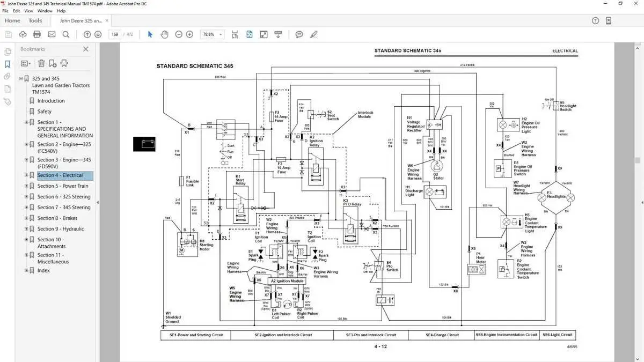Select Section 9 - Hydraulic bookmark
The height and width of the screenshot is (362, 644).
61,229
